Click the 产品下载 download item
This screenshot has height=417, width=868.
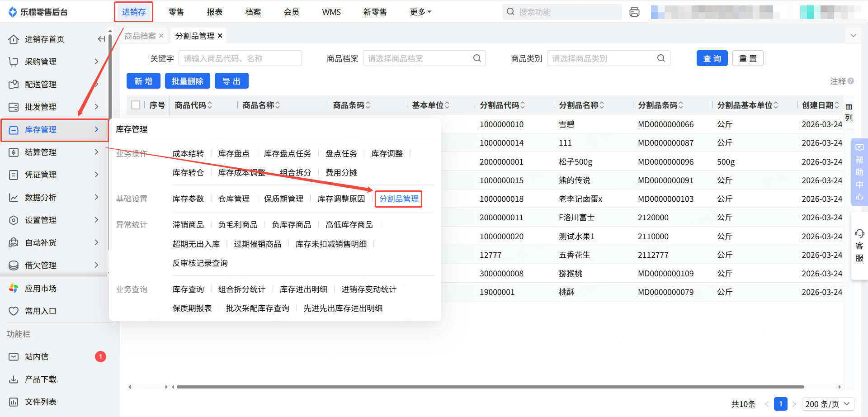click(40, 379)
